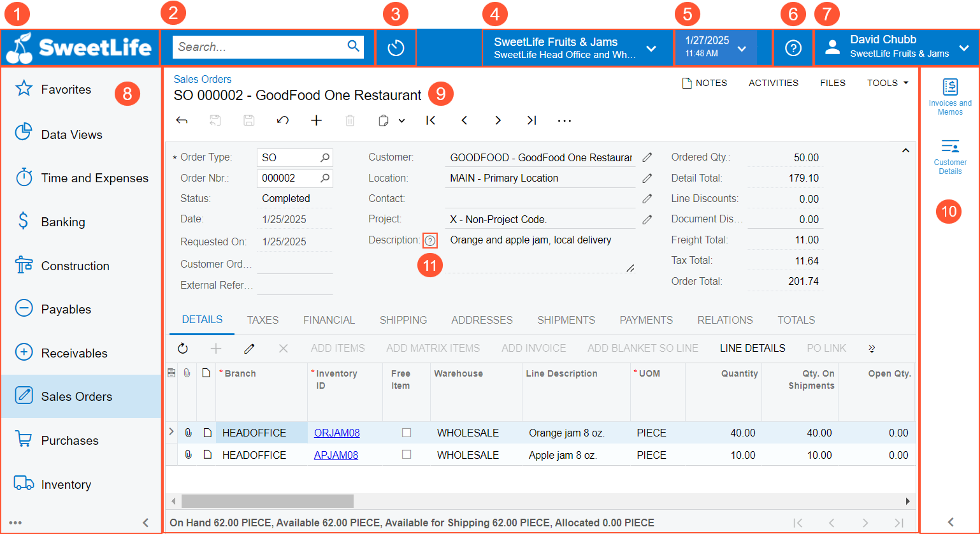Image resolution: width=980 pixels, height=534 pixels.
Task: Click the horizontal scrollbar under the grid
Action: (268, 501)
